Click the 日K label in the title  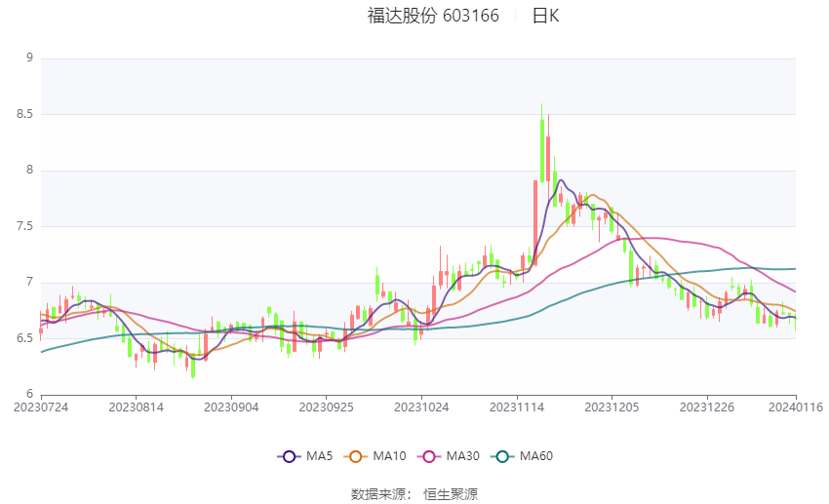point(545,16)
